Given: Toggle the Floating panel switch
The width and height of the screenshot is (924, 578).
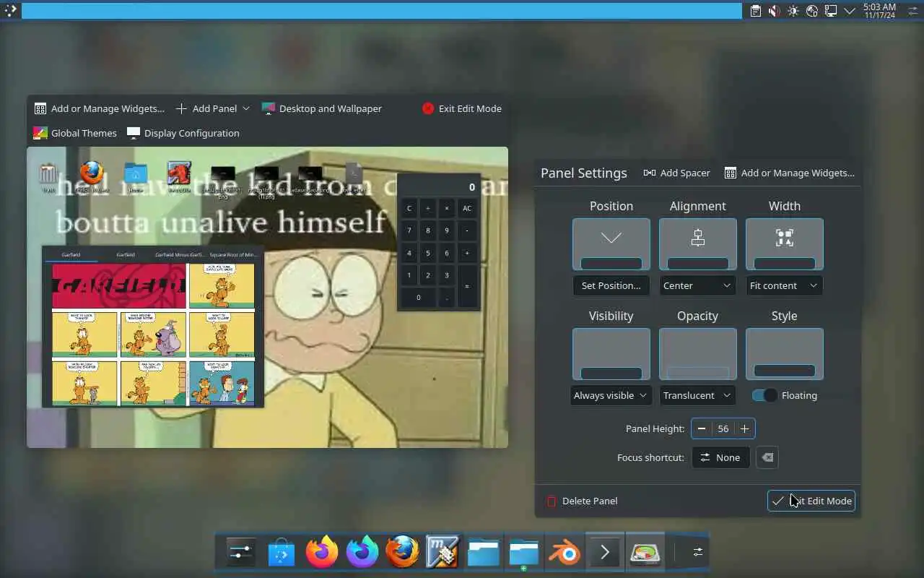Looking at the screenshot, I should [764, 395].
